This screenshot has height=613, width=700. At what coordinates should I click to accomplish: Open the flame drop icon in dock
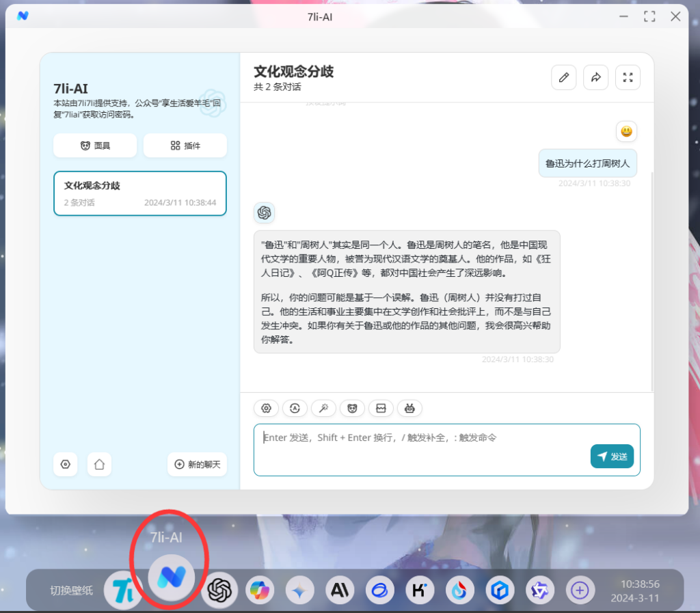[x=460, y=590]
